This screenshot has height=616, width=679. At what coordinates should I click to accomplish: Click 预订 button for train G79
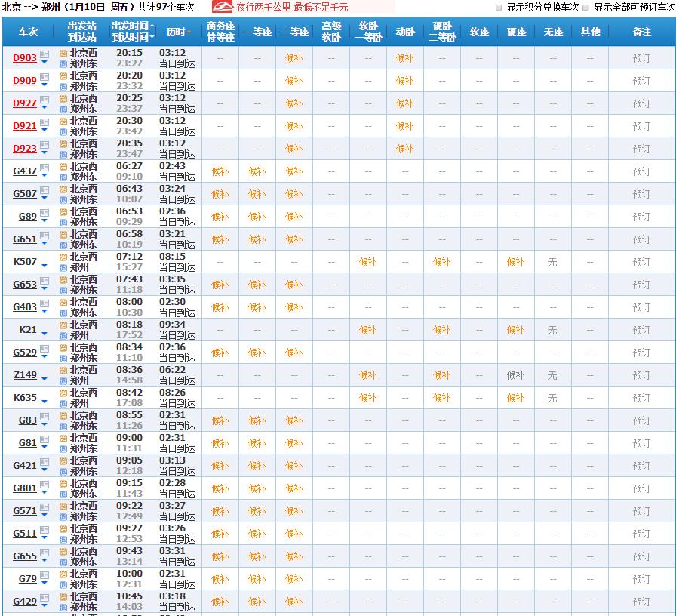[x=641, y=579]
